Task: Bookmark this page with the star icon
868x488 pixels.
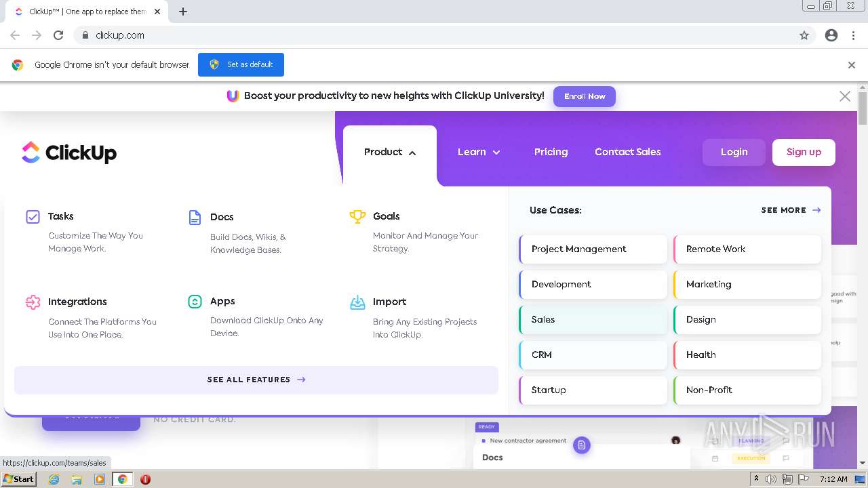Action: tap(804, 35)
